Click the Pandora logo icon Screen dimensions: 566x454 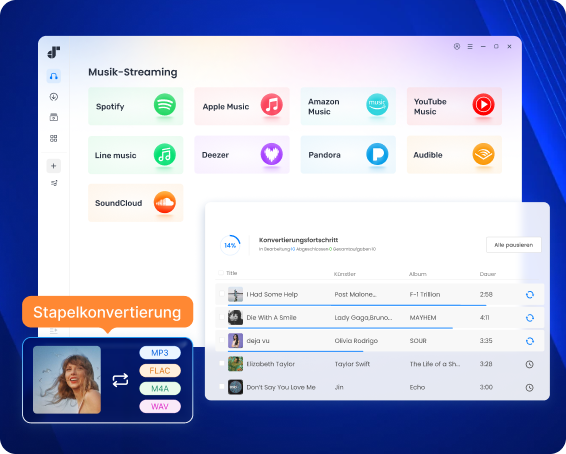tap(377, 154)
